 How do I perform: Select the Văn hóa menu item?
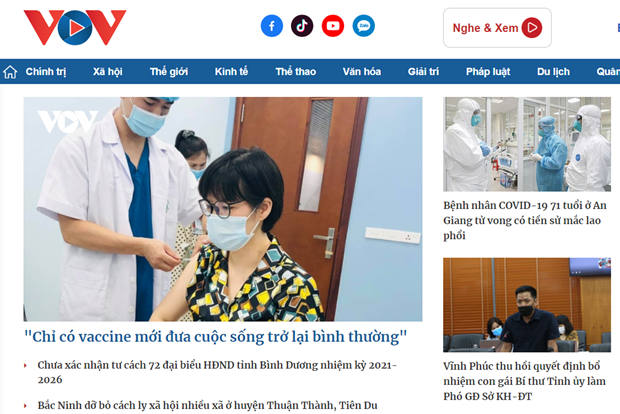point(362,72)
